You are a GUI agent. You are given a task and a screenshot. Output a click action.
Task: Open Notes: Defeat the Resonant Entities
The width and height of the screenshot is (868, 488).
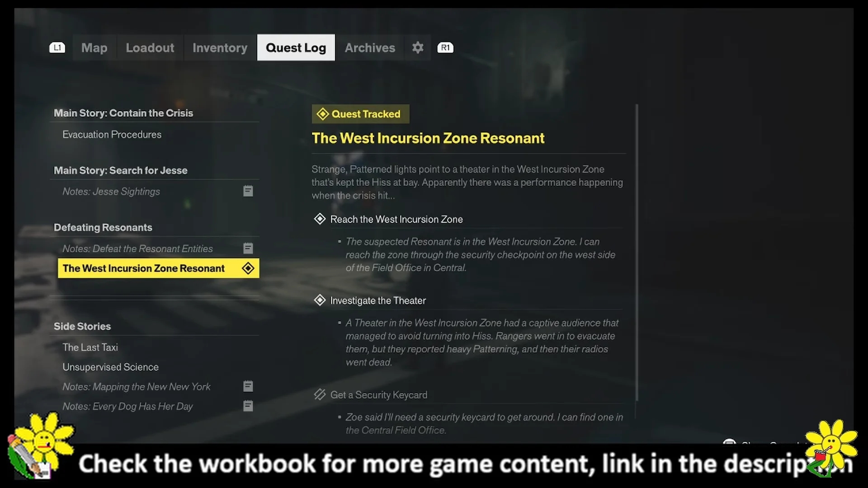(x=158, y=249)
